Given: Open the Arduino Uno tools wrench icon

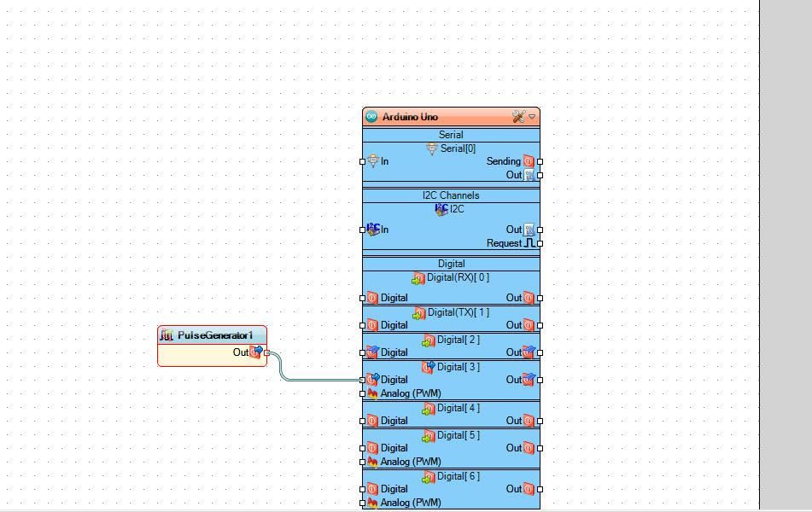Looking at the screenshot, I should pyautogui.click(x=518, y=117).
